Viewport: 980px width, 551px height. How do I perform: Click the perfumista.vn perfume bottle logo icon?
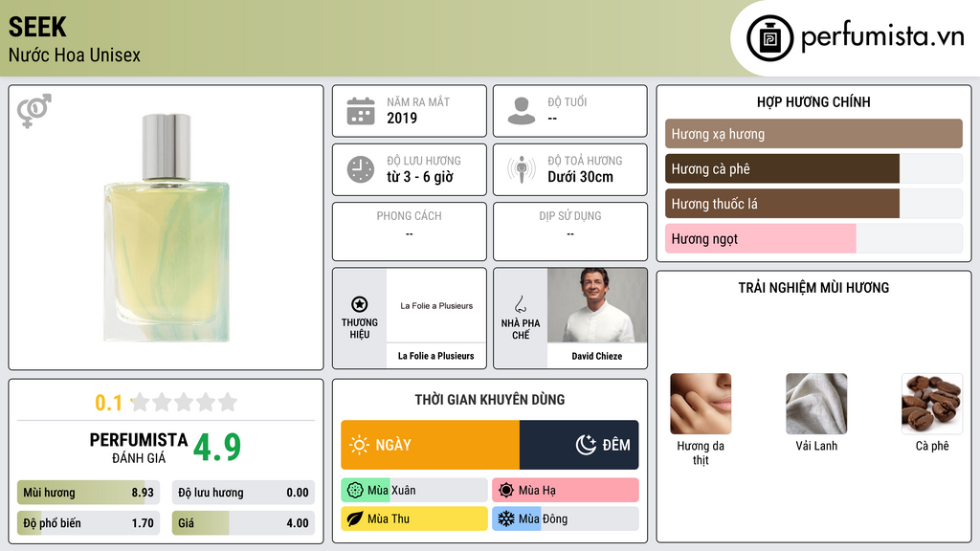(769, 38)
